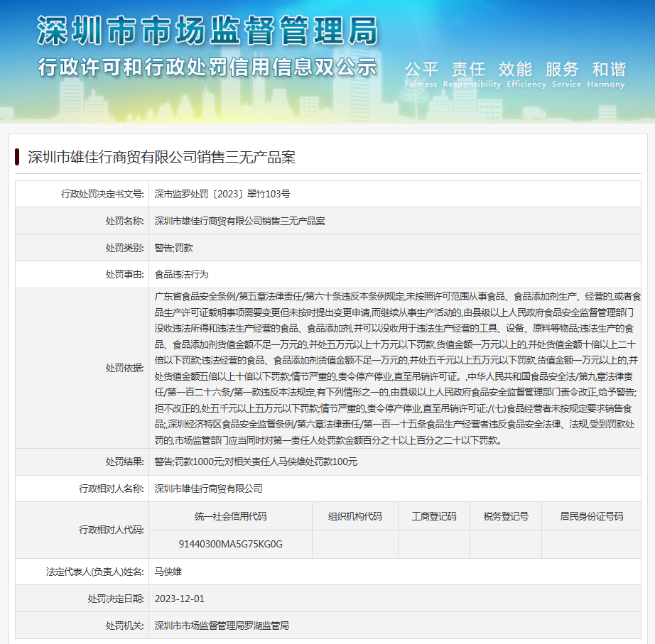Click the 深圳市市场监督管理局 header title
The height and width of the screenshot is (644, 655).
(x=207, y=31)
